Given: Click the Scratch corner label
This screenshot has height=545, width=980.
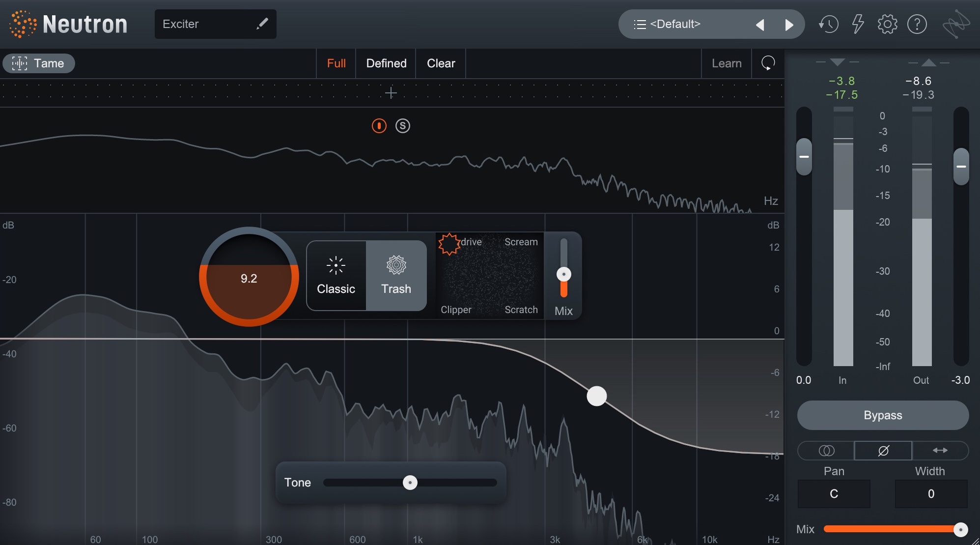Looking at the screenshot, I should 521,310.
